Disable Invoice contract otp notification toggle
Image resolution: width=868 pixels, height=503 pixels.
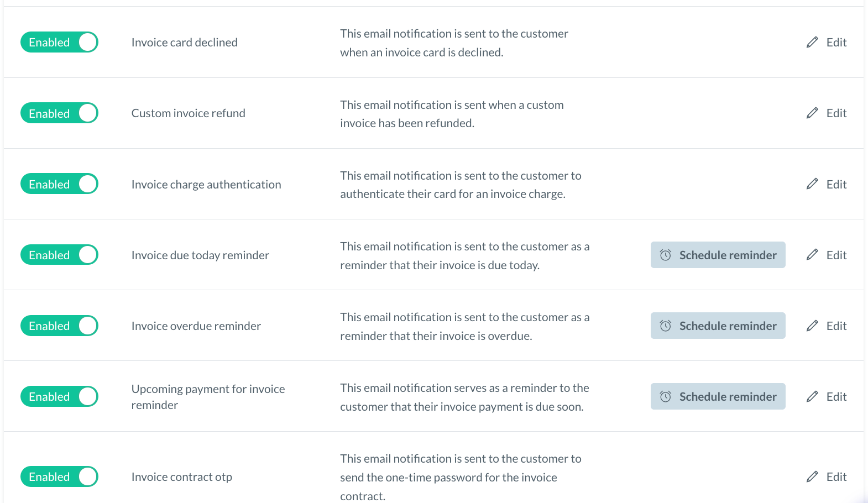tap(59, 476)
